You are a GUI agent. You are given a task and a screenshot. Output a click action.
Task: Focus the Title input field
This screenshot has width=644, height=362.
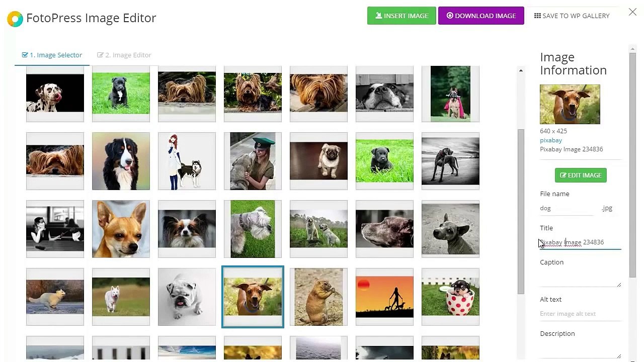(580, 242)
